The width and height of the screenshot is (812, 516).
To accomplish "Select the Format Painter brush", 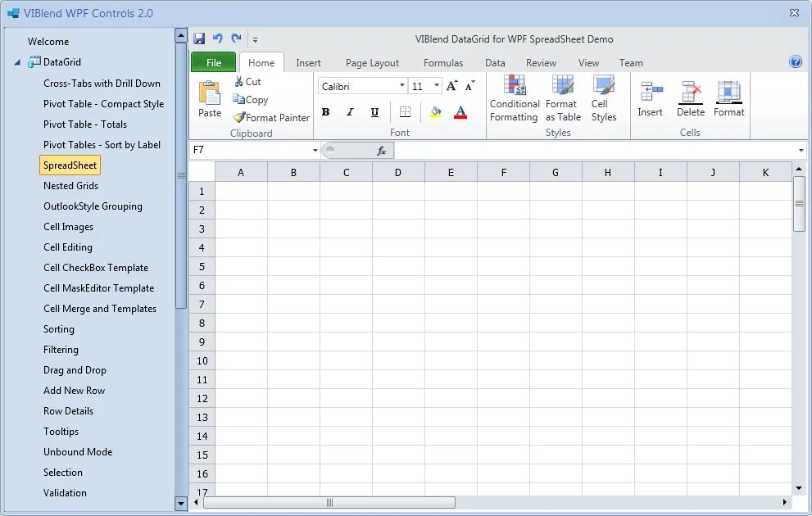I will point(271,117).
